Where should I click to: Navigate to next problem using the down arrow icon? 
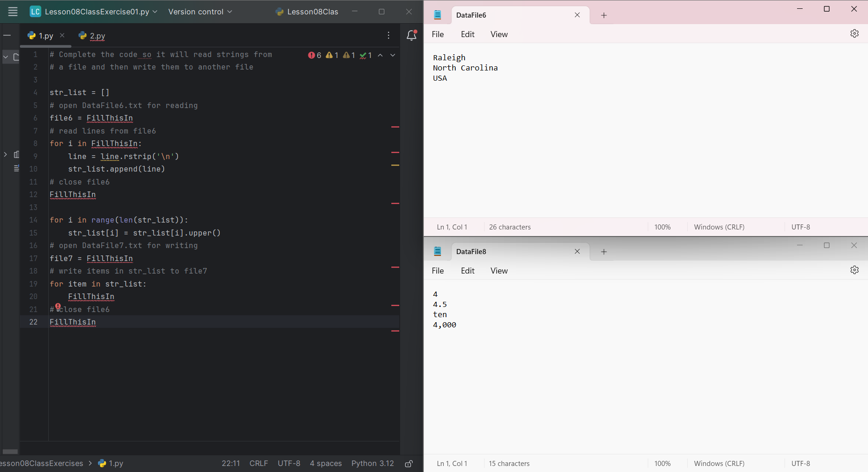393,55
